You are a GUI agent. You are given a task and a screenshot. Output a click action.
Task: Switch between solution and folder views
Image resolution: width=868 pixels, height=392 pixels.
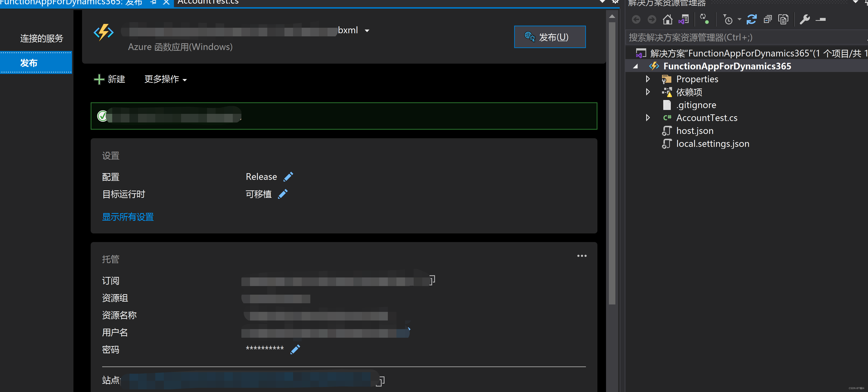click(x=684, y=19)
